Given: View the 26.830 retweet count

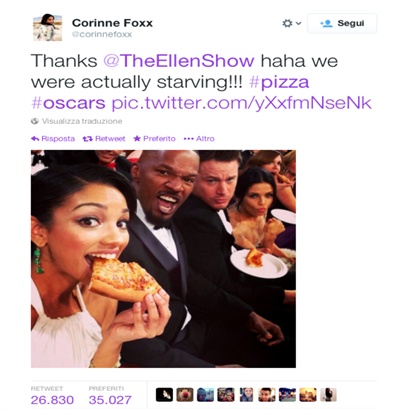Looking at the screenshot, I should click(52, 400).
